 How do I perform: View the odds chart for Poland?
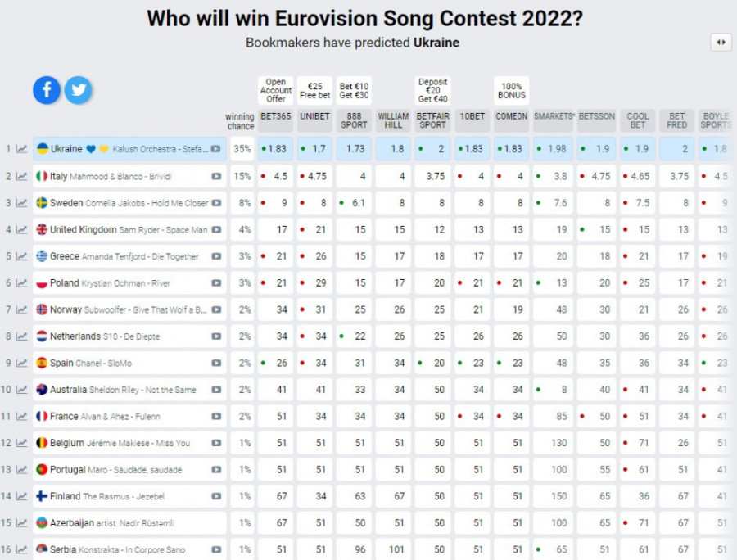point(22,283)
